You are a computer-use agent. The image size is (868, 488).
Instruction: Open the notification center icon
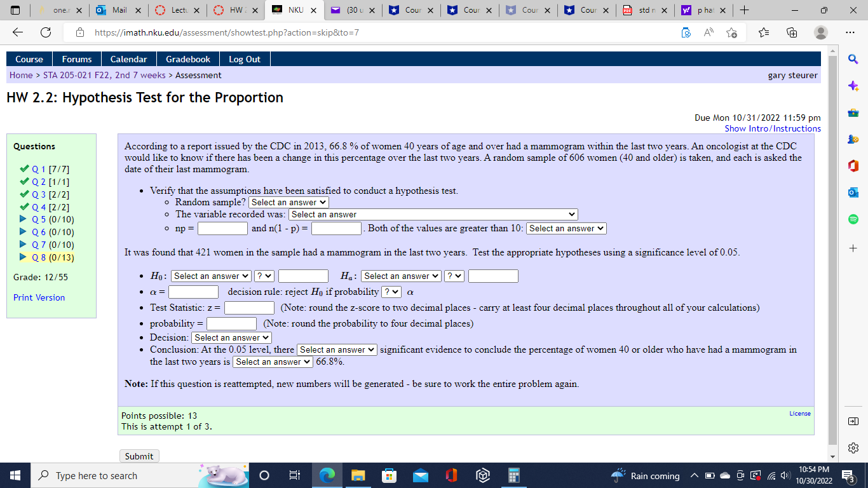[x=847, y=475]
